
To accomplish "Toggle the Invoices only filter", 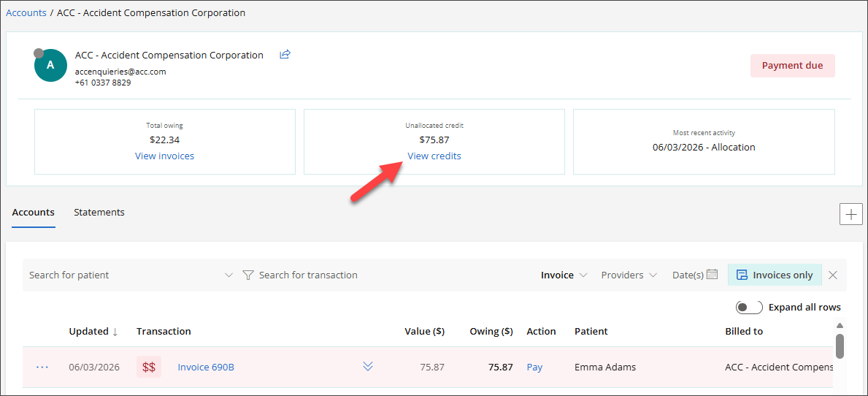I will click(x=775, y=275).
